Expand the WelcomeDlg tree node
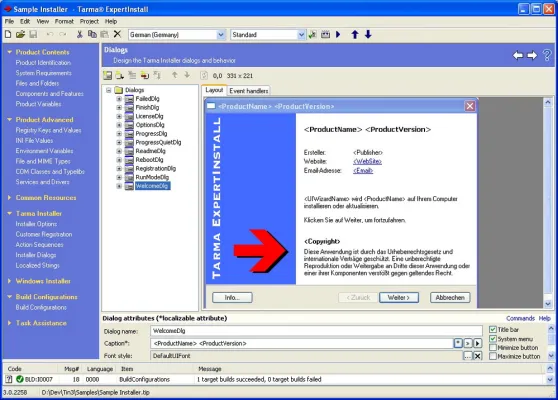Image resolution: width=558 pixels, height=400 pixels. click(119, 186)
